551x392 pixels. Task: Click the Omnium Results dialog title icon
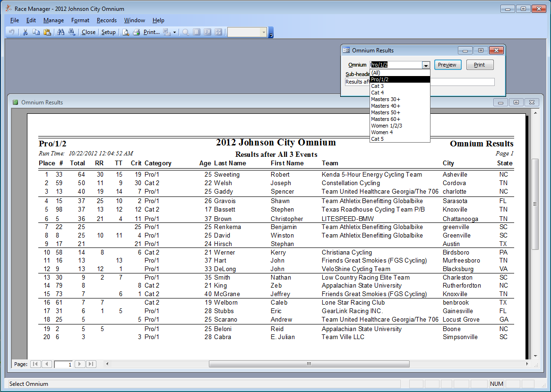pyautogui.click(x=346, y=50)
